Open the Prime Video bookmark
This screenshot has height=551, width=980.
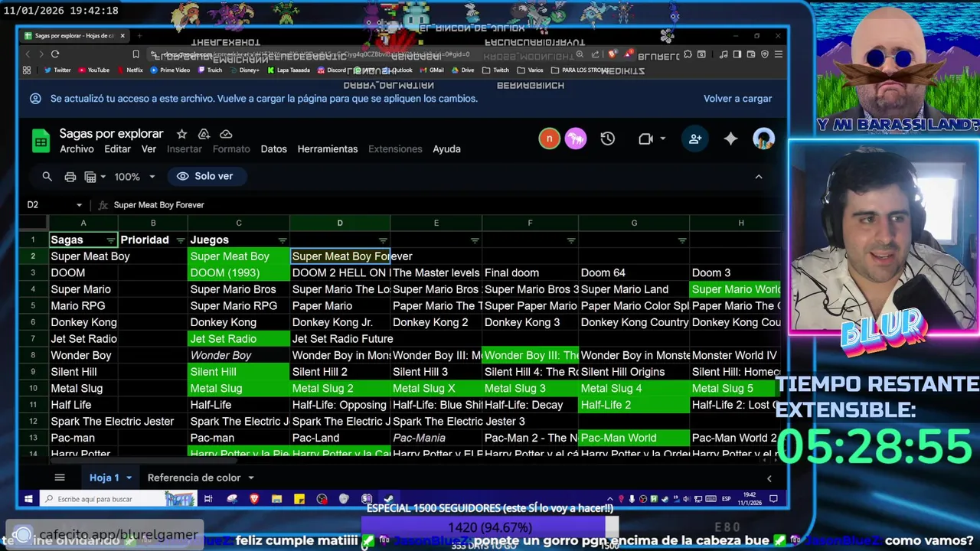click(x=170, y=70)
